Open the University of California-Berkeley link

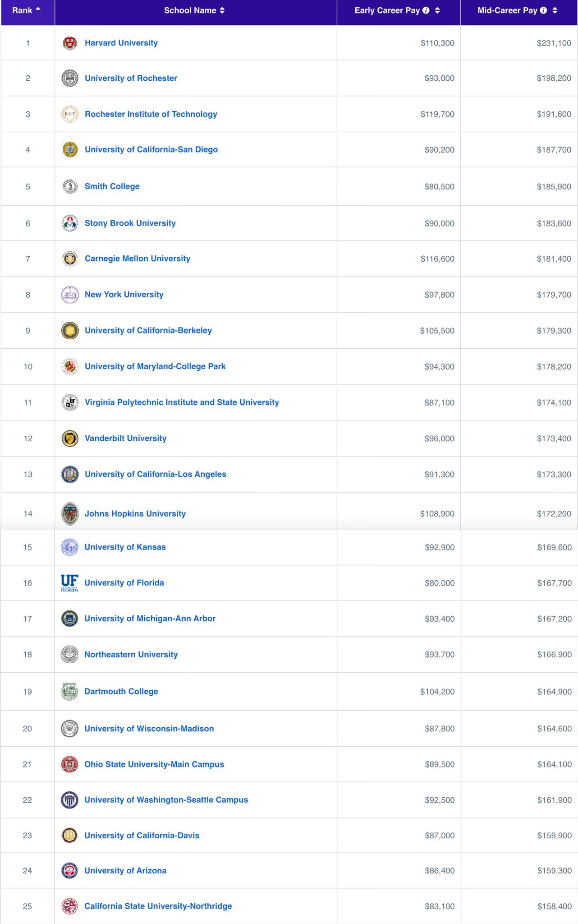(148, 330)
